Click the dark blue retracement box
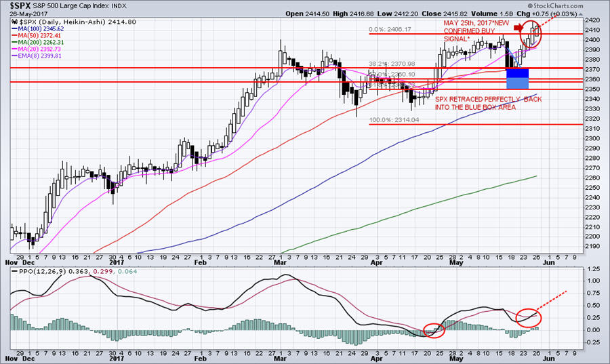Image resolution: width=610 pixels, height=364 pixels. tap(517, 73)
